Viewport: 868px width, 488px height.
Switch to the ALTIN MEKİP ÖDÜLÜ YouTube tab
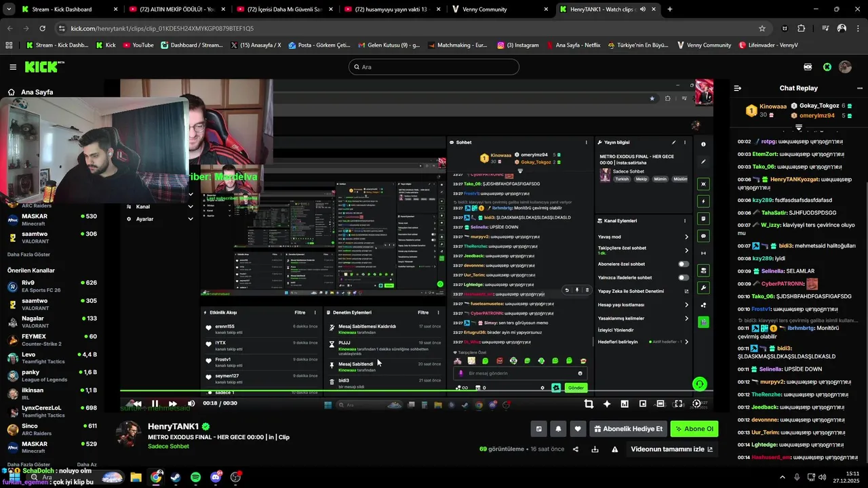pyautogui.click(x=176, y=9)
